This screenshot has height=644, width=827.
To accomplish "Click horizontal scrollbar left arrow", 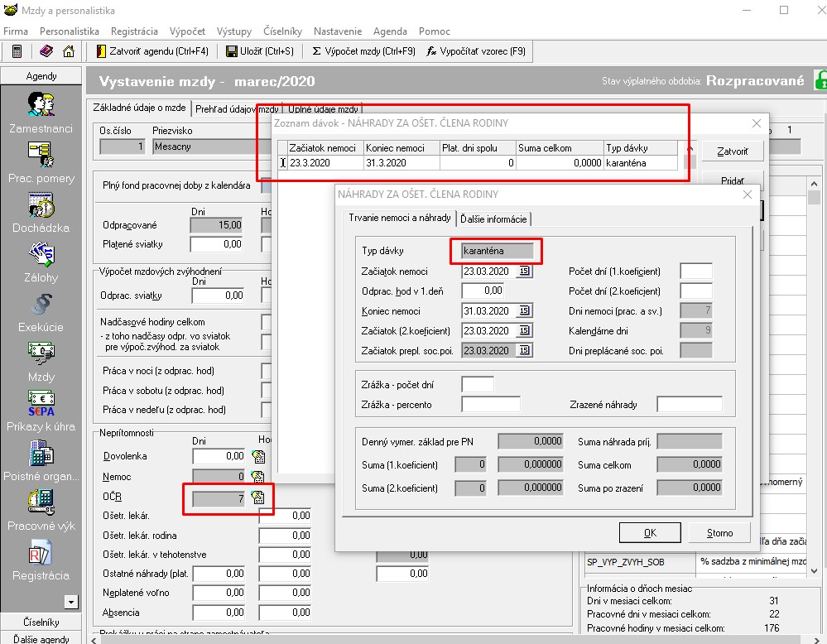I will coord(94,640).
